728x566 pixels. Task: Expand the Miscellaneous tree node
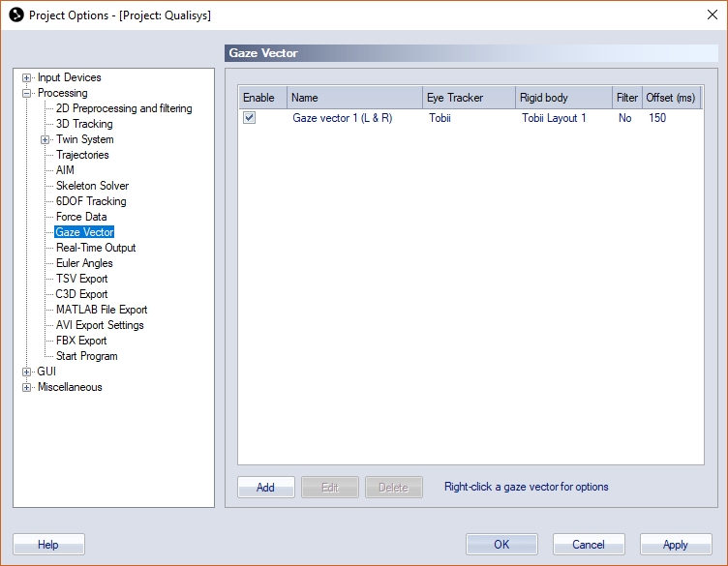(x=27, y=388)
